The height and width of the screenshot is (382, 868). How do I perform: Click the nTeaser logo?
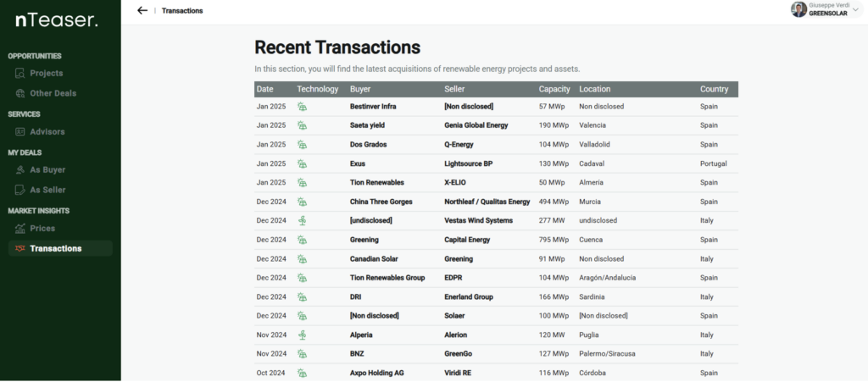pos(57,21)
